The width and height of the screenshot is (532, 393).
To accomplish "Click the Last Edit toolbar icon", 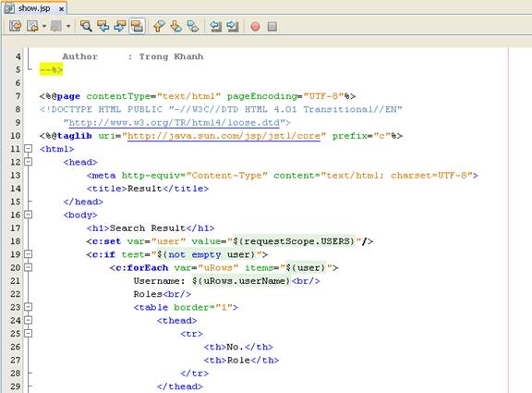I will coord(15,26).
